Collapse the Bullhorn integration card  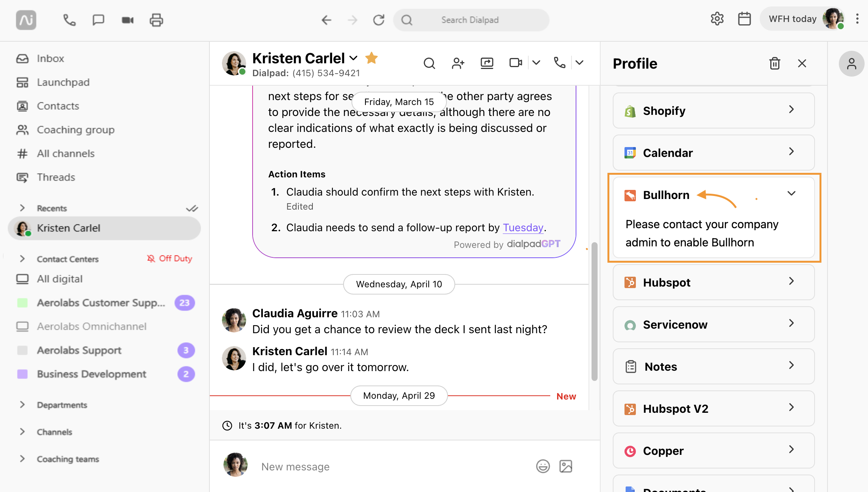[x=792, y=194]
